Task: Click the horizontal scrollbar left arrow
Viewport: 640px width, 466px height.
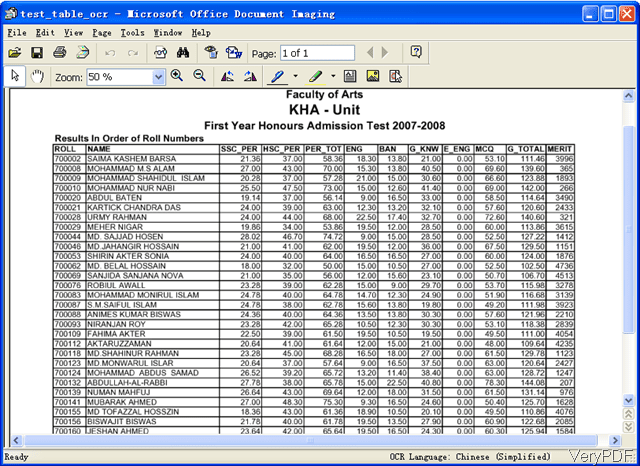Action: (16, 440)
